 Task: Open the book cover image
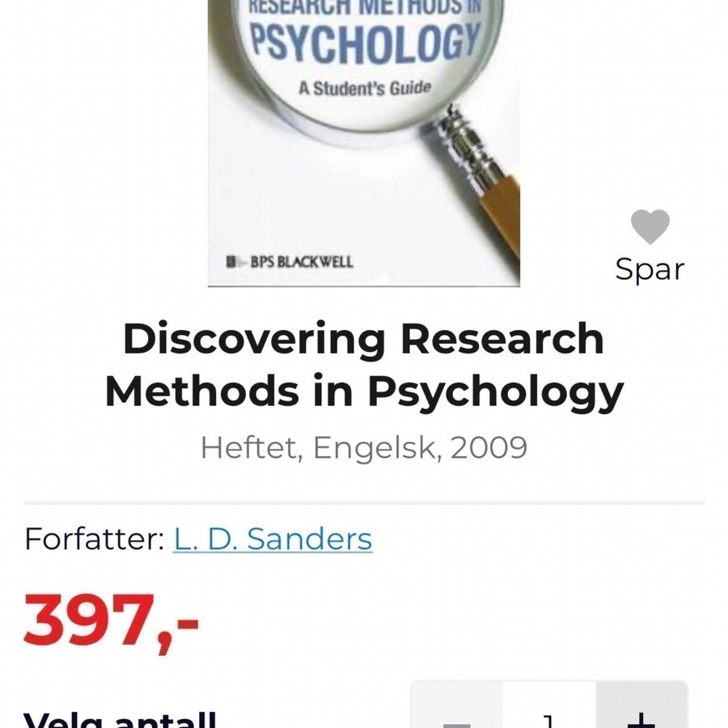[363, 143]
